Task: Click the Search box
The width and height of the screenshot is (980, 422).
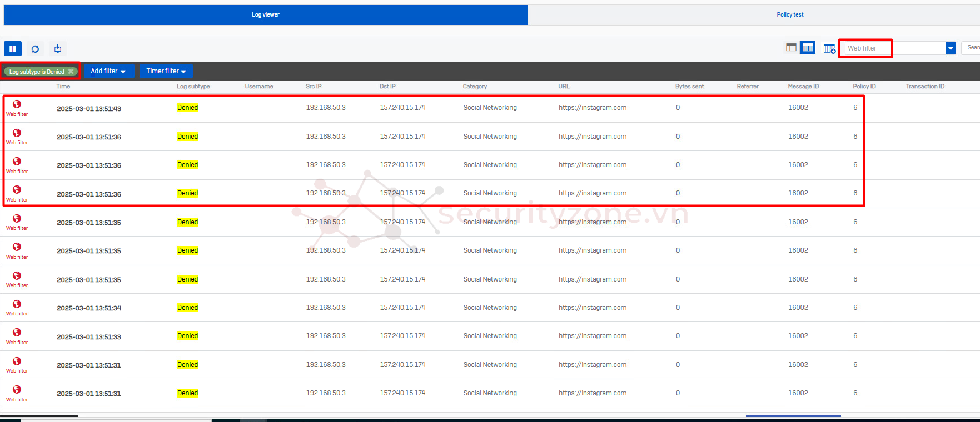Action: click(971, 48)
